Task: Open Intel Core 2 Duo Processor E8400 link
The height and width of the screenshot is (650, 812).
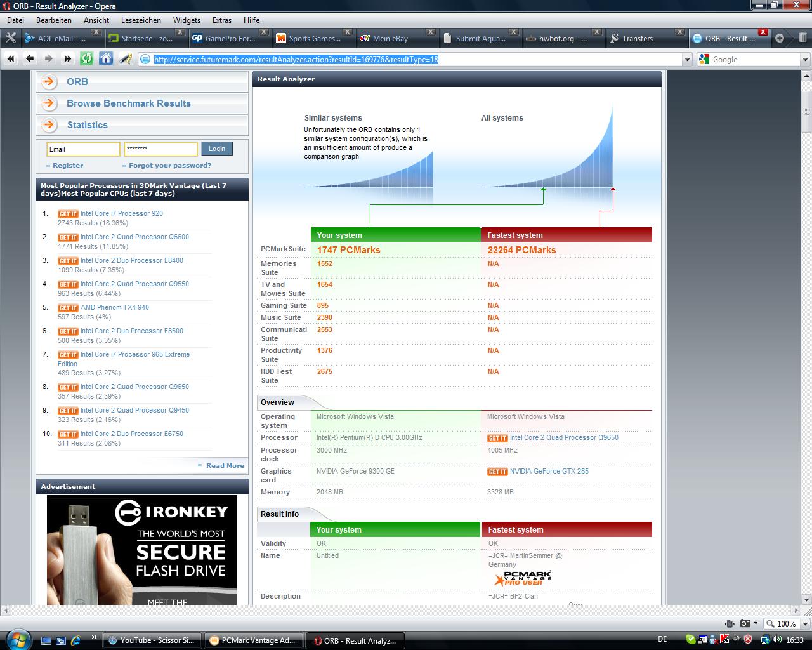Action: click(132, 260)
